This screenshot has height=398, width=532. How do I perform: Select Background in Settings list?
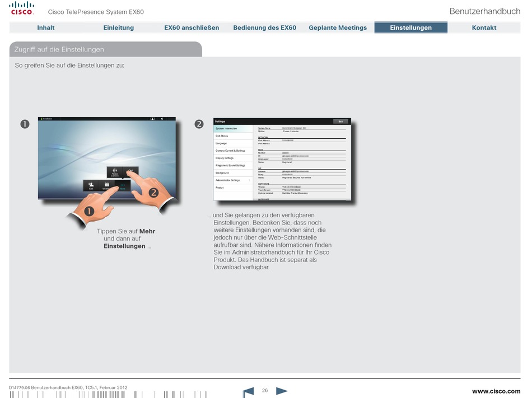[233, 173]
